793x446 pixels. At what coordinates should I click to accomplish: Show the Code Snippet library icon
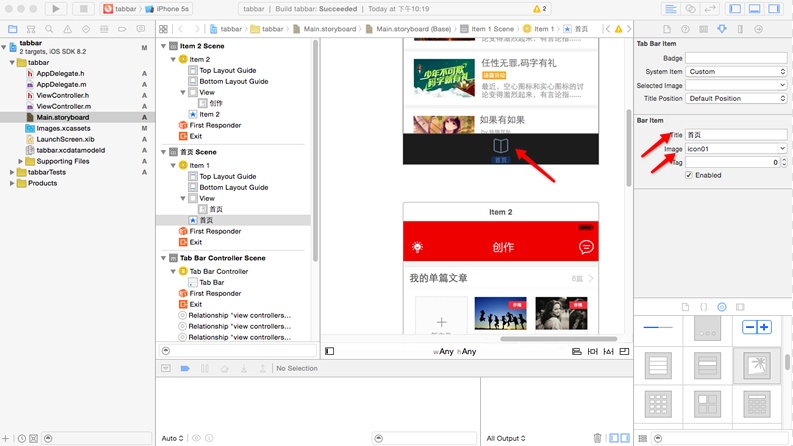pos(703,307)
